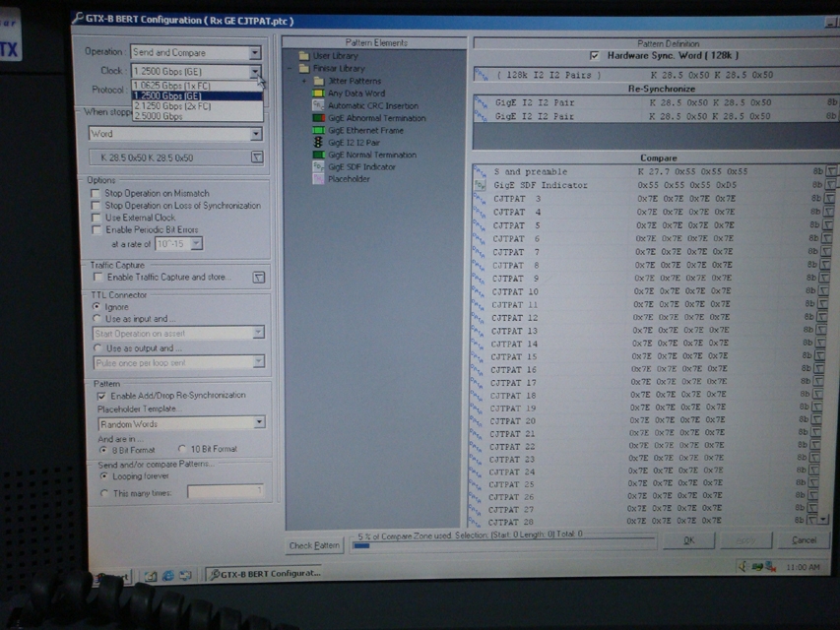Select the GigE Normal Termination icon
This screenshot has width=840, height=630.
(318, 155)
